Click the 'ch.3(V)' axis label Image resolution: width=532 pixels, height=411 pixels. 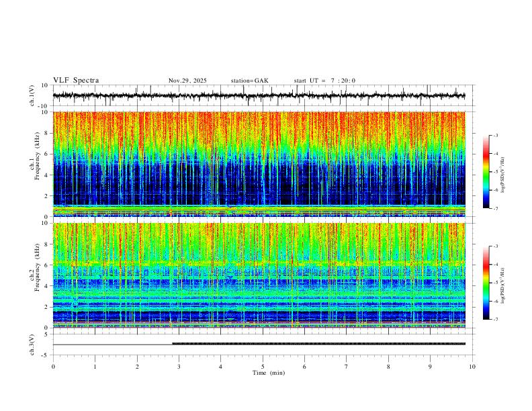coord(32,345)
